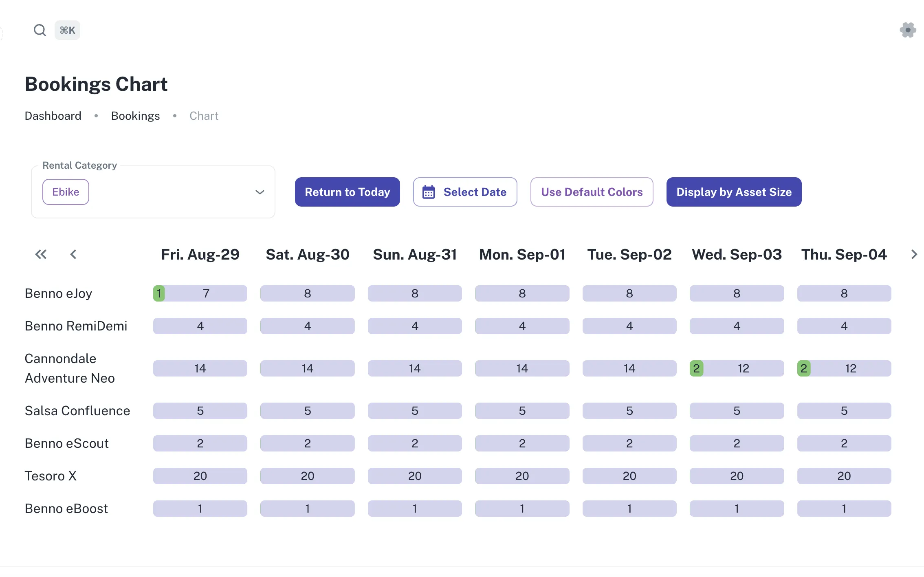Viewport: 924px width, 577px height.
Task: Advance to the next day with the right arrow
Action: [914, 254]
